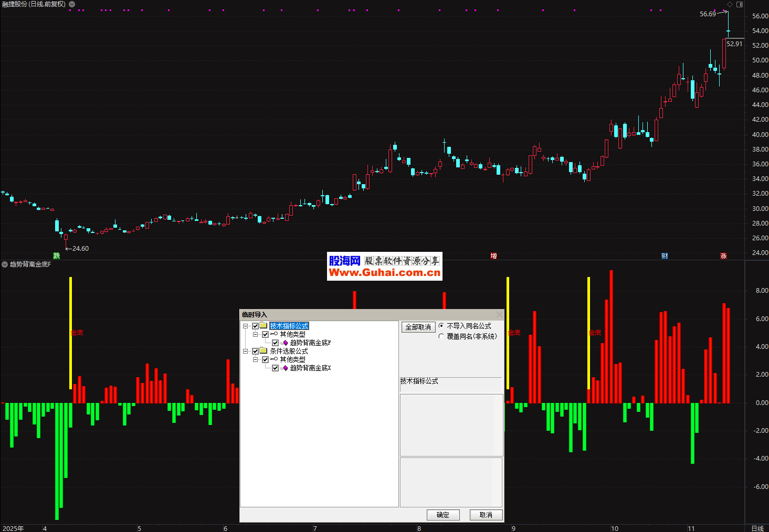Select the 技术指标公式 tree item
Screen dimensions: 769x532
[x=289, y=326]
